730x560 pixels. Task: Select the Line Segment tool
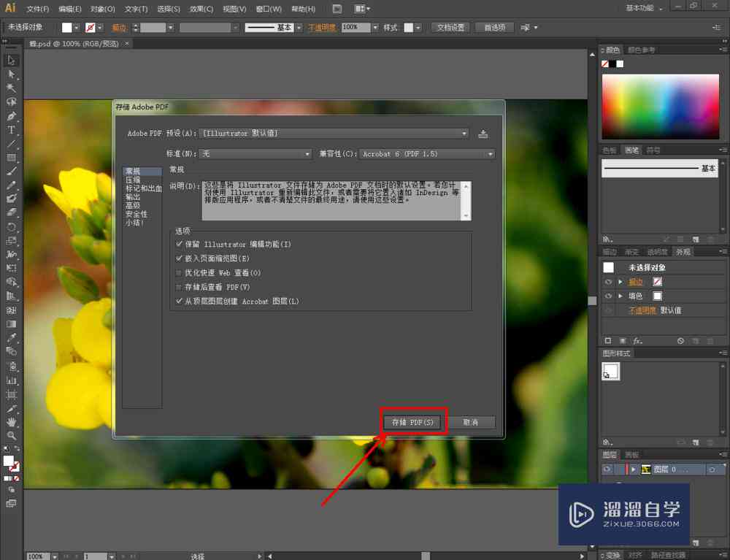11,144
